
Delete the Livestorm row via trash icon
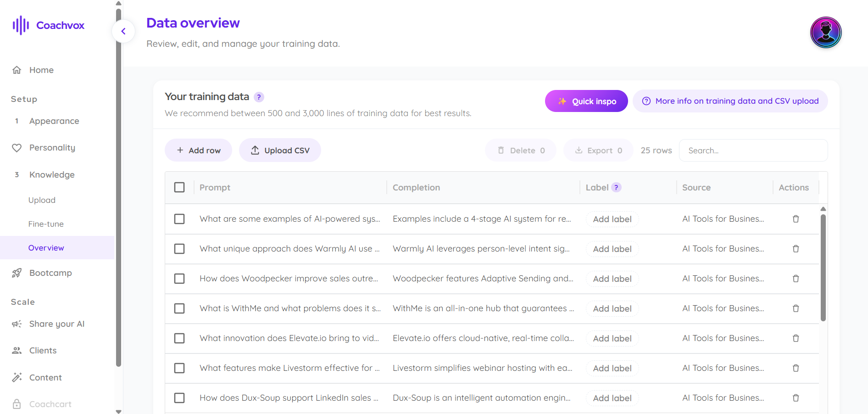click(796, 368)
